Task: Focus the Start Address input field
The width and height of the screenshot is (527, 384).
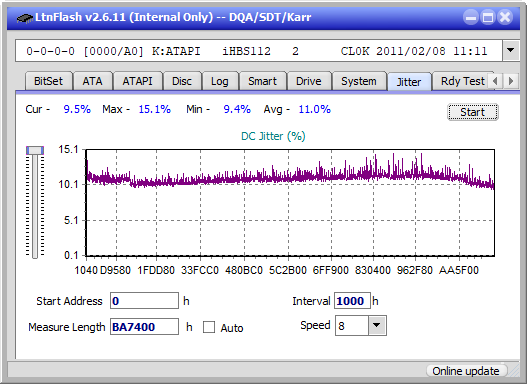Action: [145, 301]
